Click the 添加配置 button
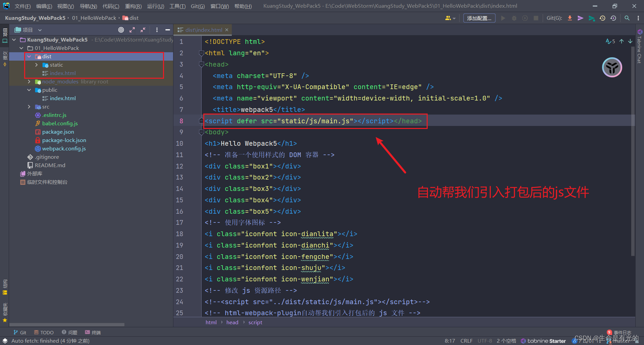 (x=479, y=18)
